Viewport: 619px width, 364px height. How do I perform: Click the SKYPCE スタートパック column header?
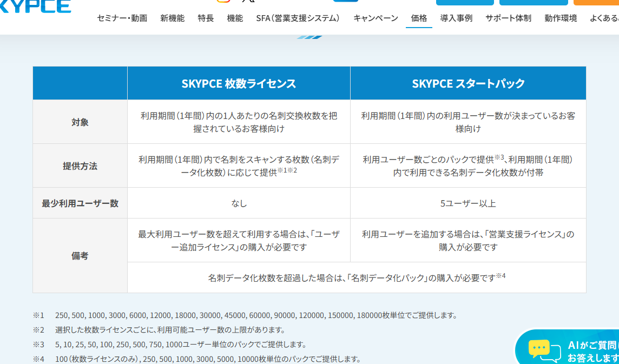(468, 83)
